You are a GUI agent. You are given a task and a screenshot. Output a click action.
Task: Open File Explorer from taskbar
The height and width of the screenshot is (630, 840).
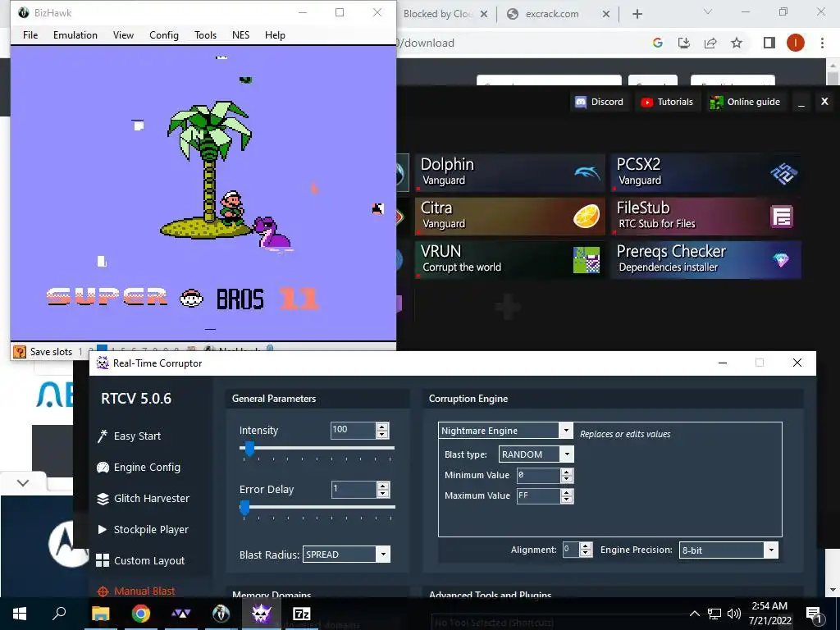click(x=100, y=614)
